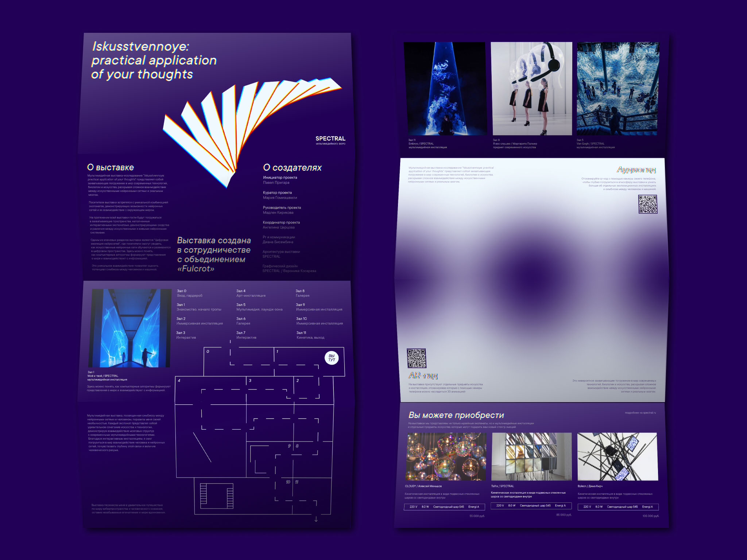The image size is (747, 560).
Task: Click the white 'ВЫ ТУТ' circle marker
Action: 332,358
